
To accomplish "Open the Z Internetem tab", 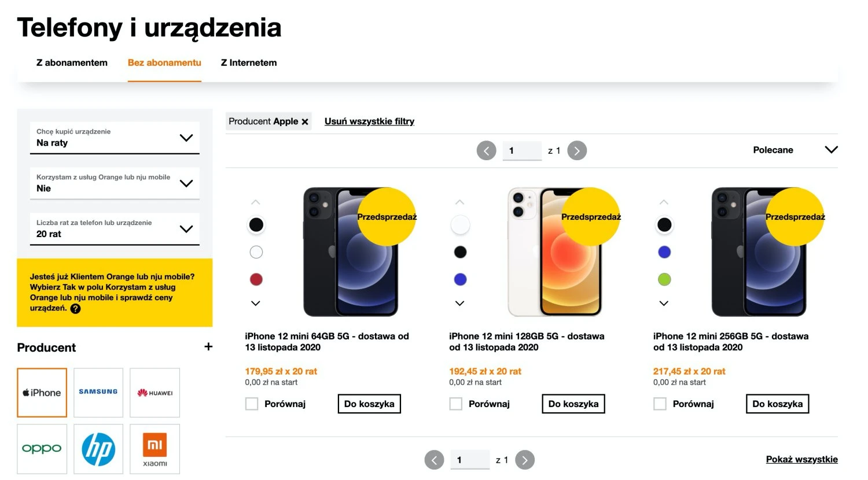I will 249,62.
